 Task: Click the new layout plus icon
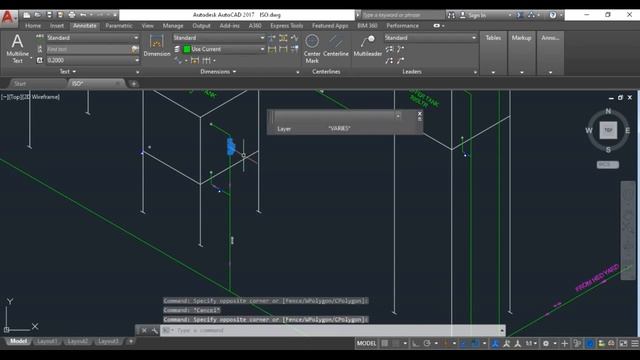(x=131, y=341)
